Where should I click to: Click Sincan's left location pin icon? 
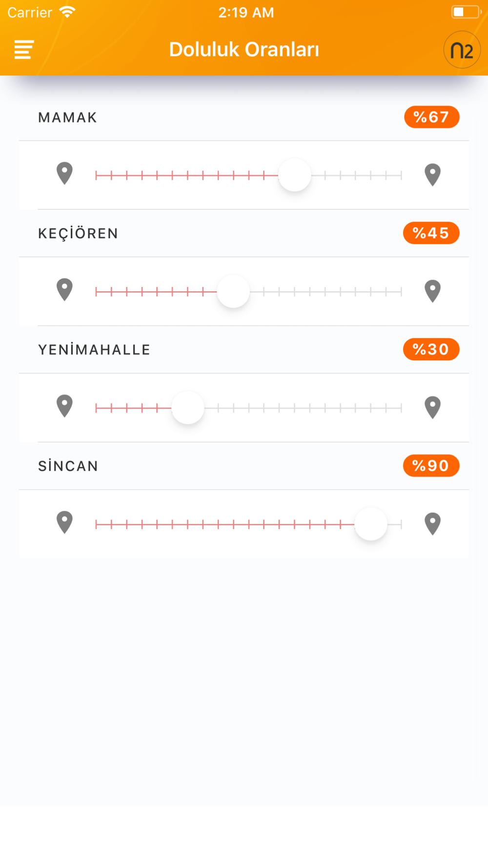coord(64,522)
